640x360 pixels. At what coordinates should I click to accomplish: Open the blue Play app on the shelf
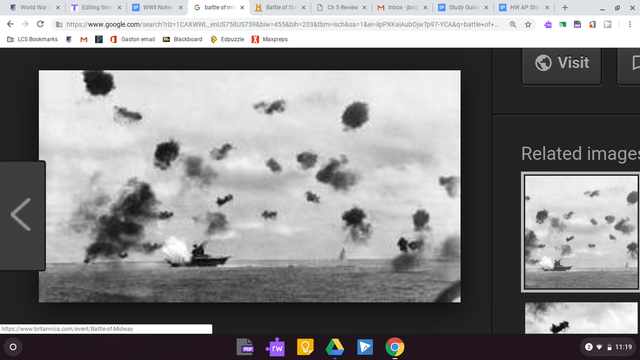(365, 347)
